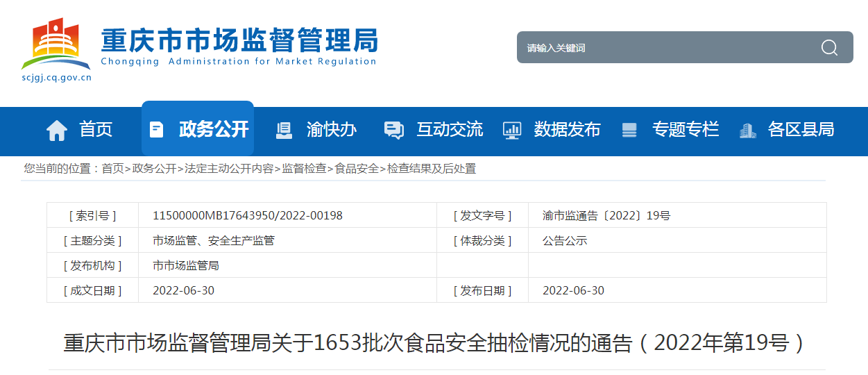Go to 各区县局 navigation item
This screenshot has height=375, width=868.
click(801, 130)
